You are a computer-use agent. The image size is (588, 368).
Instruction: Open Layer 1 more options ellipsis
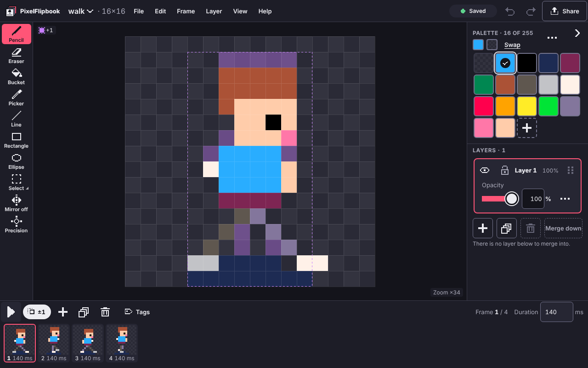(x=565, y=199)
